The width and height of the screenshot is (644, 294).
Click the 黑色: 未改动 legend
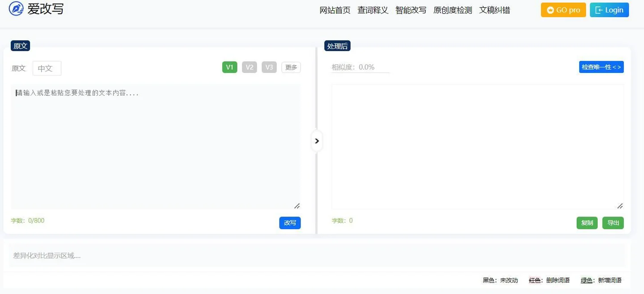tap(500, 280)
